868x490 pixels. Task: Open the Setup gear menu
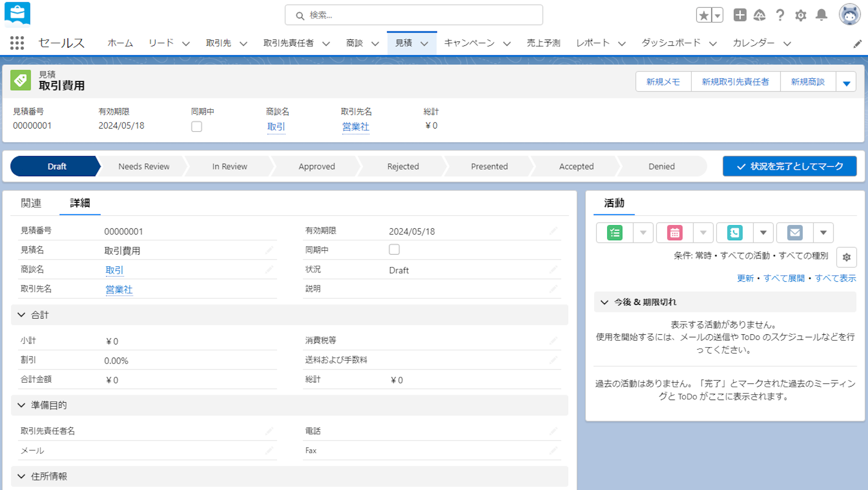tap(800, 16)
